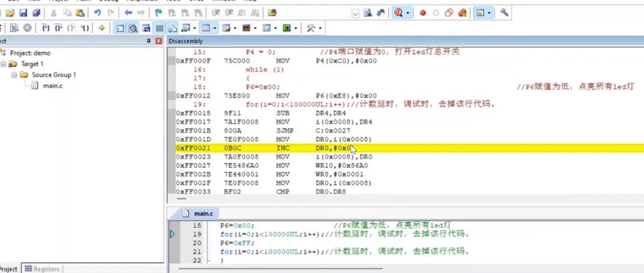Step over the current line

click(x=59, y=28)
